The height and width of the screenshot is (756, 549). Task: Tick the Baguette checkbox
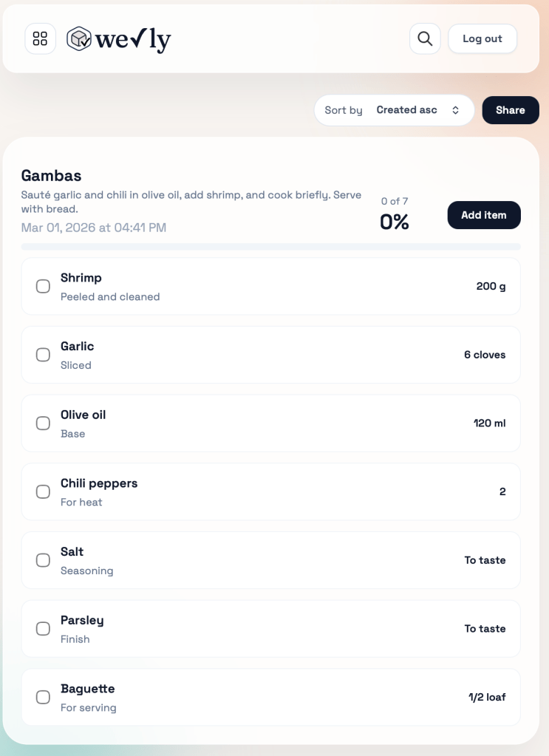coord(44,697)
